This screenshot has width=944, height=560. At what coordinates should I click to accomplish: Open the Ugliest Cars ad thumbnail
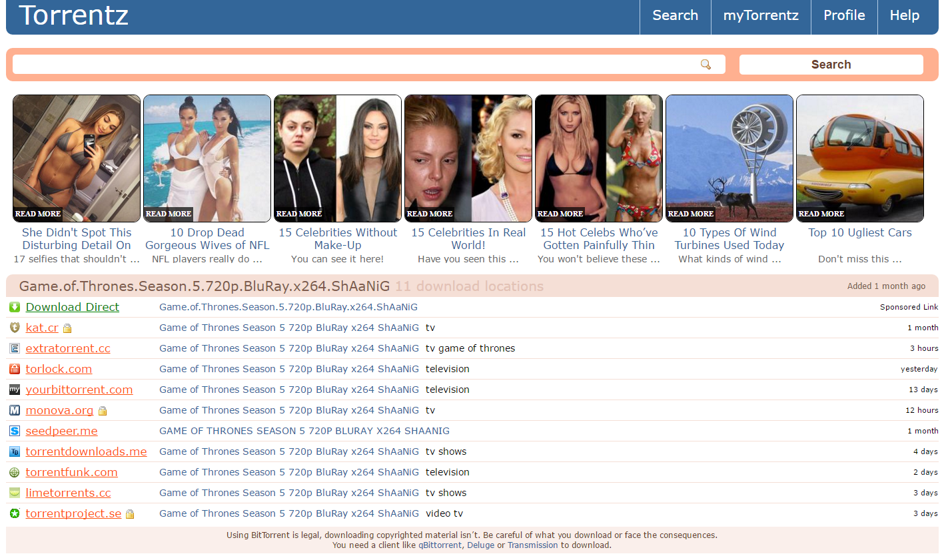click(860, 158)
